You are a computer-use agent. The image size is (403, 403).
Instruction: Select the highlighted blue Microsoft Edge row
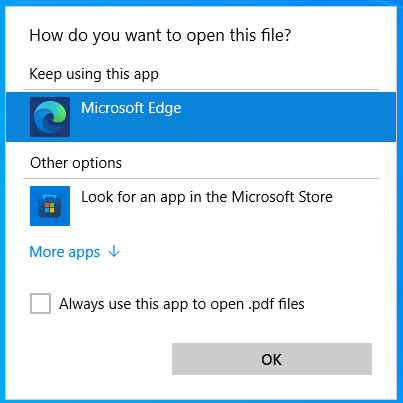(x=201, y=117)
